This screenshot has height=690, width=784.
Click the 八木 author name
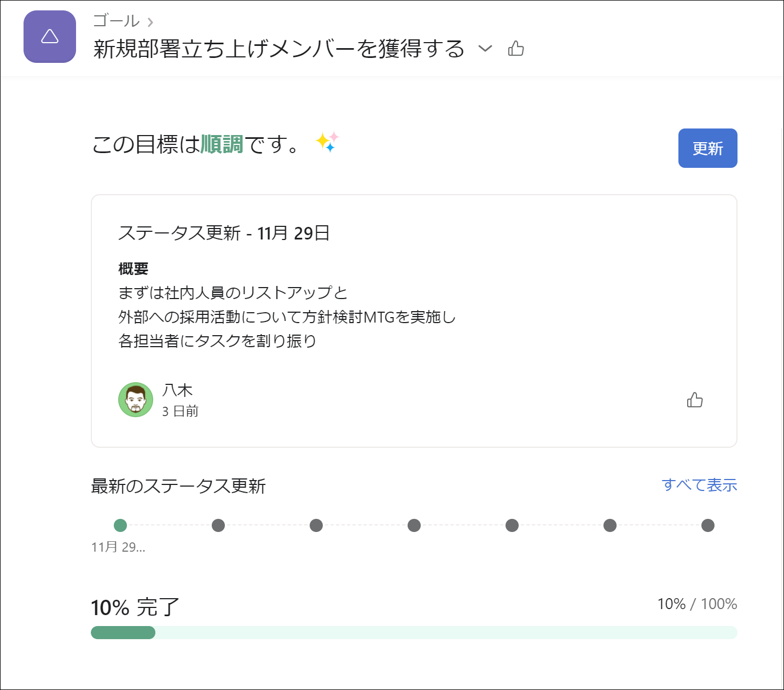[x=178, y=390]
